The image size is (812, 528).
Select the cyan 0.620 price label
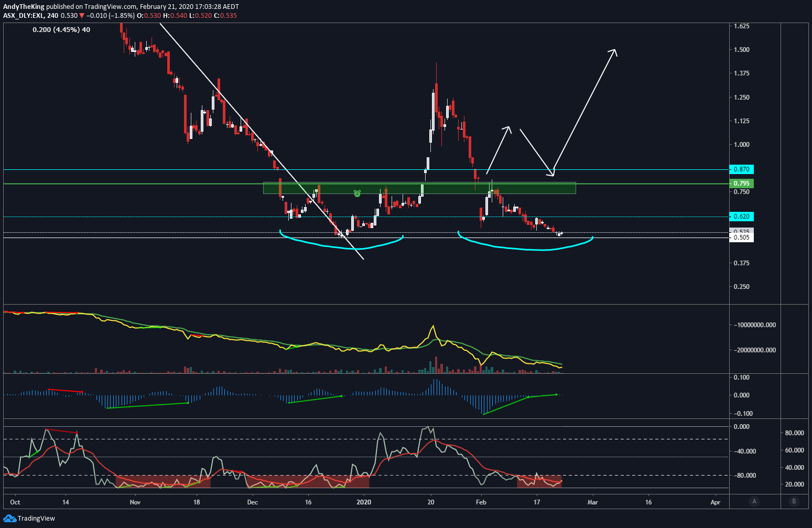click(x=741, y=216)
